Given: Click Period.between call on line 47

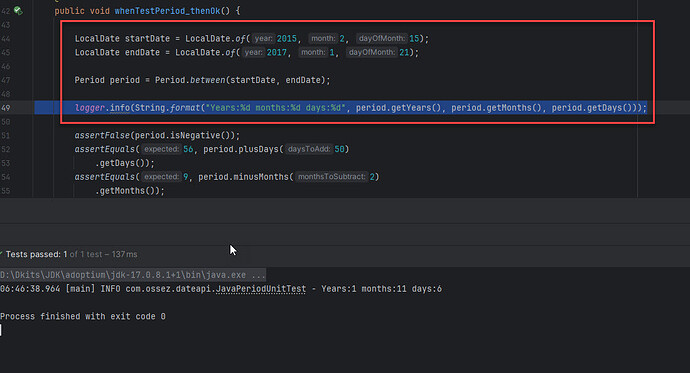Looking at the screenshot, I should 242,80.
